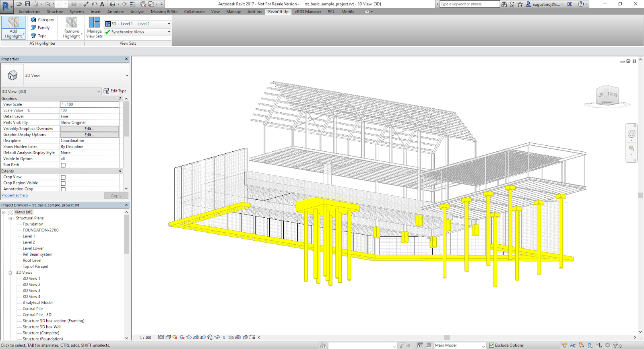Click the Autodesk Exchange Apps X icon
The height and width of the screenshot is (349, 644).
pos(569,4)
